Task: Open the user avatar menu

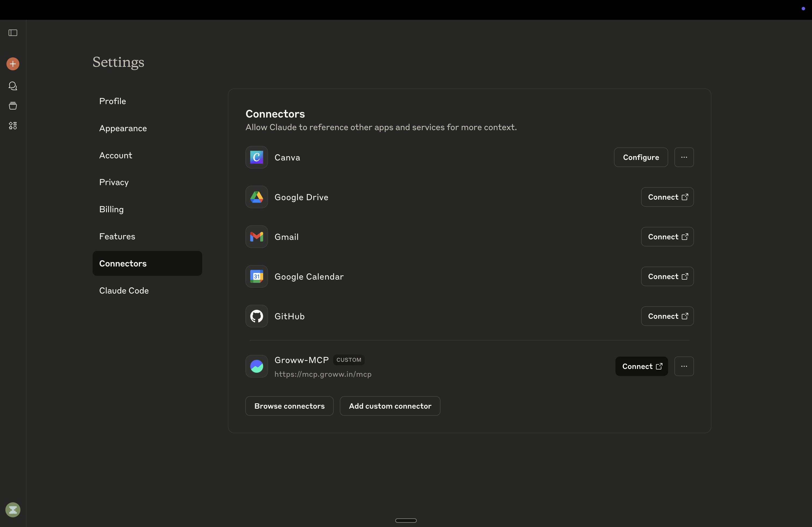Action: (x=13, y=510)
